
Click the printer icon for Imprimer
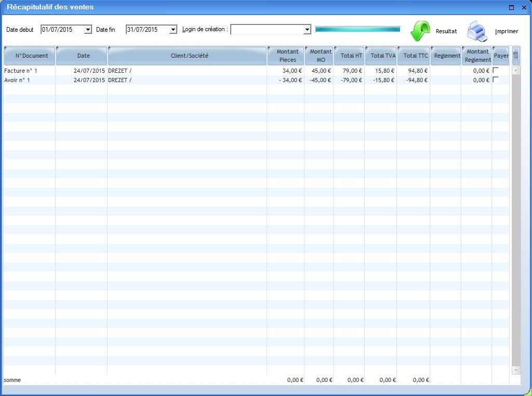[x=478, y=31]
